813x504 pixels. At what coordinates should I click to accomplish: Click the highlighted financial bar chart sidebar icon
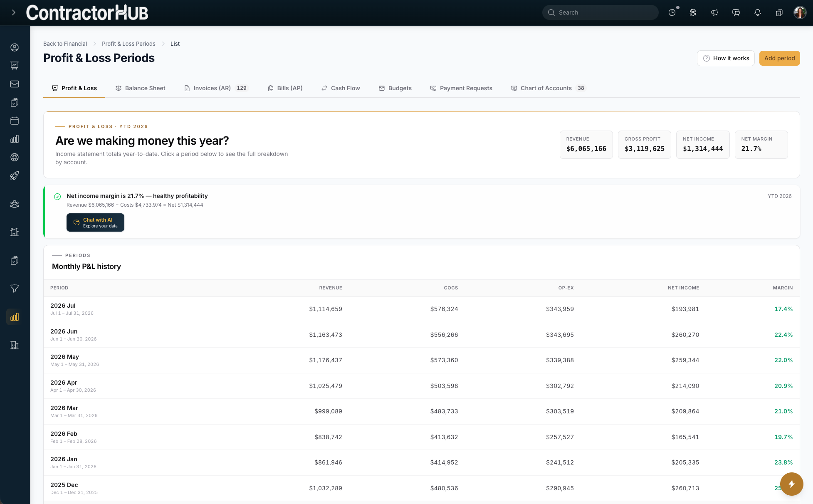coord(15,317)
